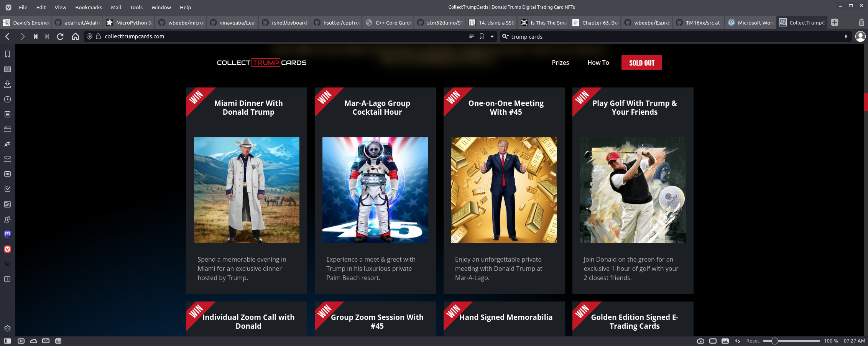This screenshot has height=346, width=868.
Task: Reload the current page
Action: click(x=60, y=36)
